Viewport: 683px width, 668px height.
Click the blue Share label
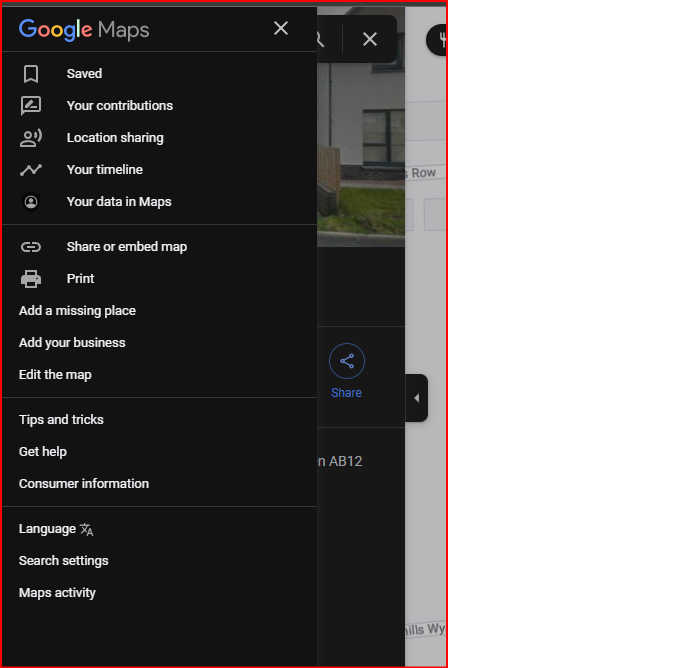click(346, 393)
